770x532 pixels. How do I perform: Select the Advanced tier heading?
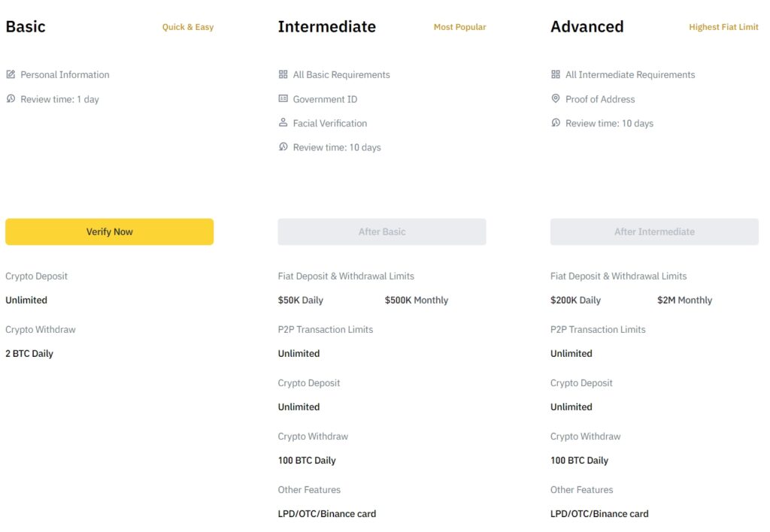587,27
